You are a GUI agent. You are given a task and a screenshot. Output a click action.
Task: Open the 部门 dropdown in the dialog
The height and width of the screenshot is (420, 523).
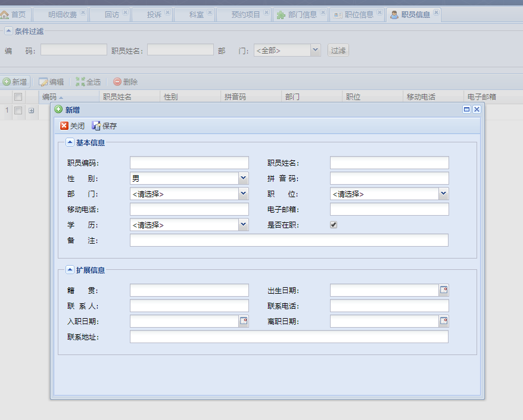(x=244, y=194)
